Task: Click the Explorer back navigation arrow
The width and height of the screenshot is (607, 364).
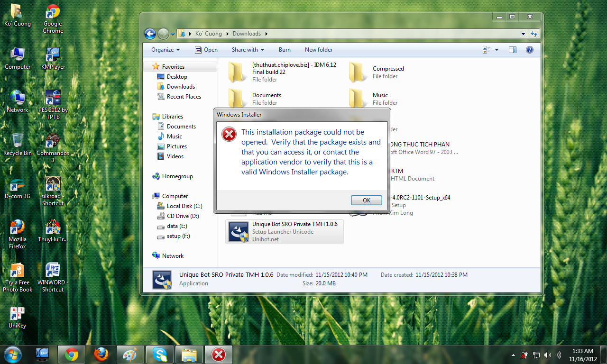Action: click(150, 34)
